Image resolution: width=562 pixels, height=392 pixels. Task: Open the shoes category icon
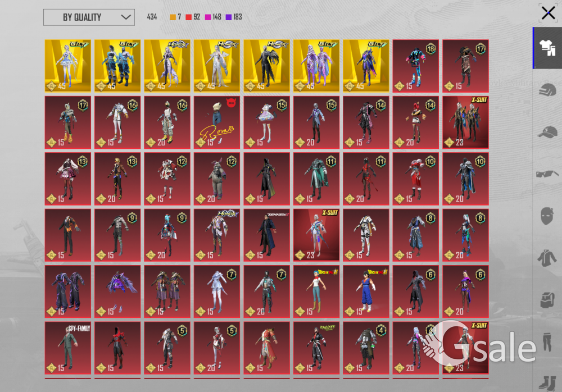point(547,382)
